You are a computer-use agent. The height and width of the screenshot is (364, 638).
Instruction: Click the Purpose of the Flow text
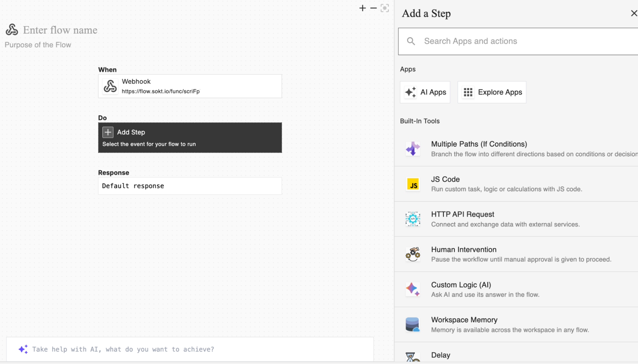click(x=38, y=45)
